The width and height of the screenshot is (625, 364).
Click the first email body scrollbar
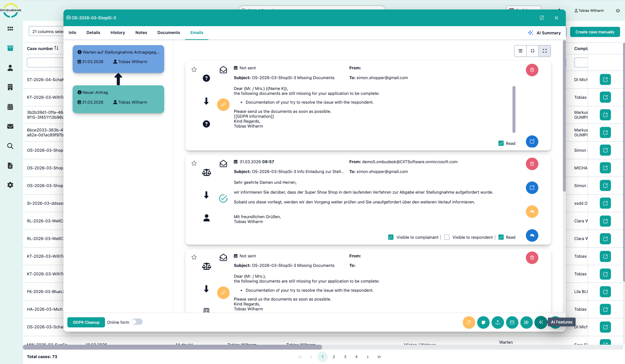pos(514,109)
